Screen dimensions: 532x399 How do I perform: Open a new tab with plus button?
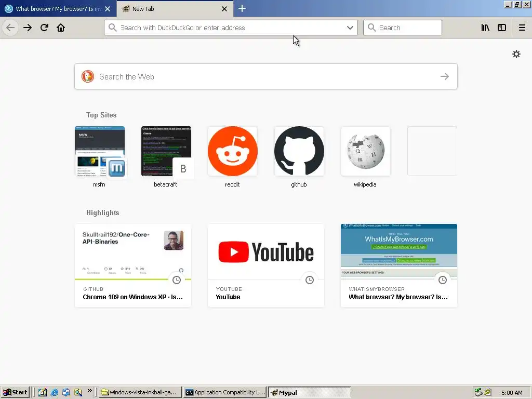[x=242, y=8]
